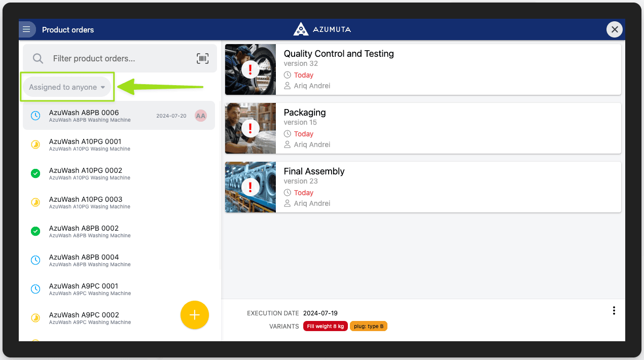Click the barcode scanner icon
The width and height of the screenshot is (644, 360).
coord(202,58)
